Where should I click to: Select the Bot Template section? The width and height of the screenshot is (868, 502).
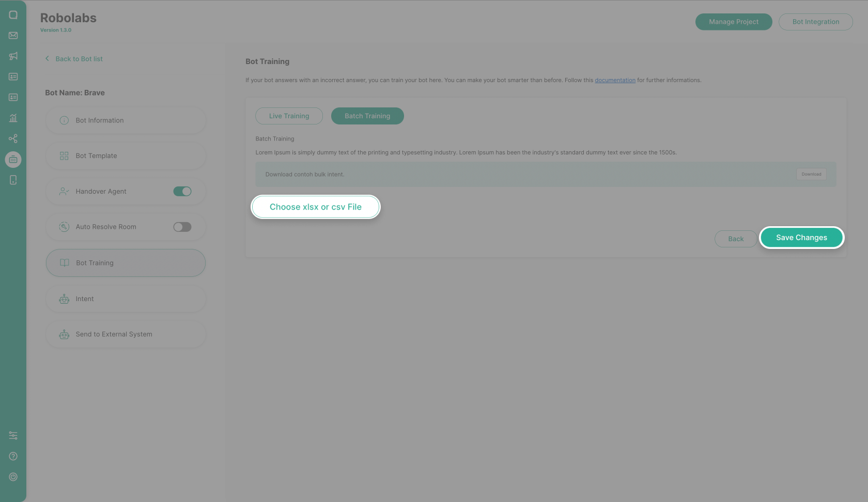click(x=126, y=155)
